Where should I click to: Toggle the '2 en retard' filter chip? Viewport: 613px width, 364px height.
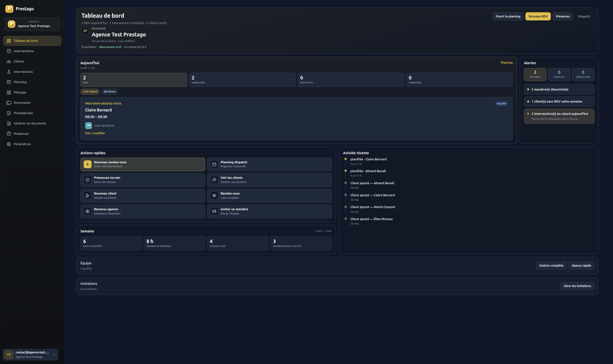click(x=90, y=92)
